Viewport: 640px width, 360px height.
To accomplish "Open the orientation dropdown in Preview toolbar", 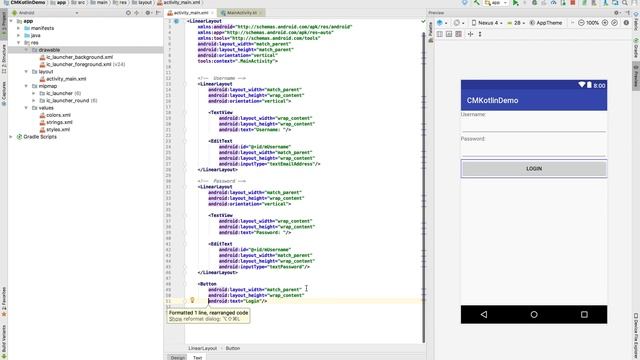I will [x=459, y=23].
